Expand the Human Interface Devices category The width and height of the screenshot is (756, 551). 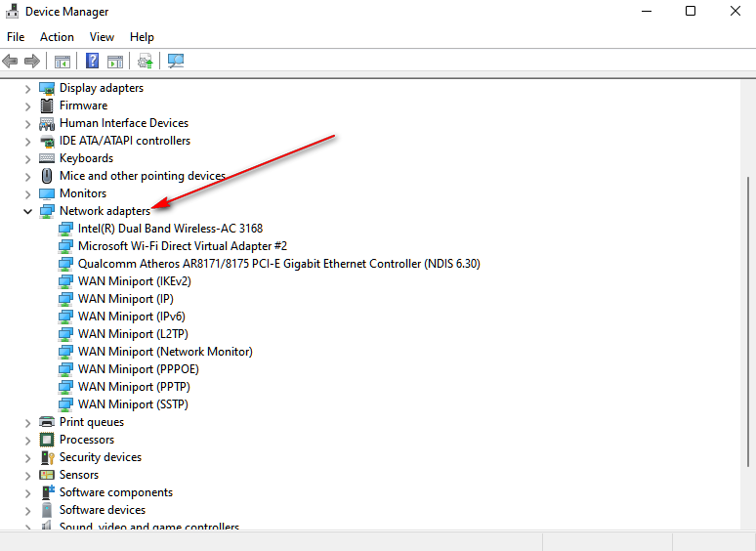[x=28, y=124]
